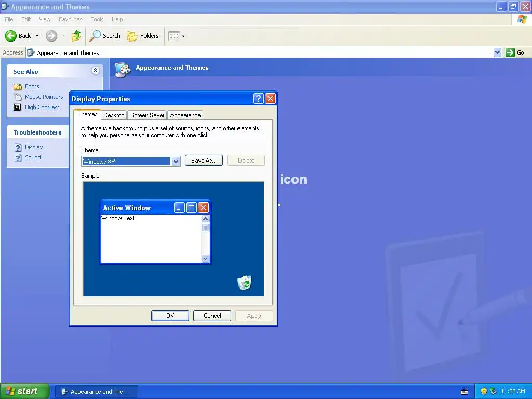Image resolution: width=532 pixels, height=399 pixels.
Task: Click the Save As... button
Action: pos(204,161)
